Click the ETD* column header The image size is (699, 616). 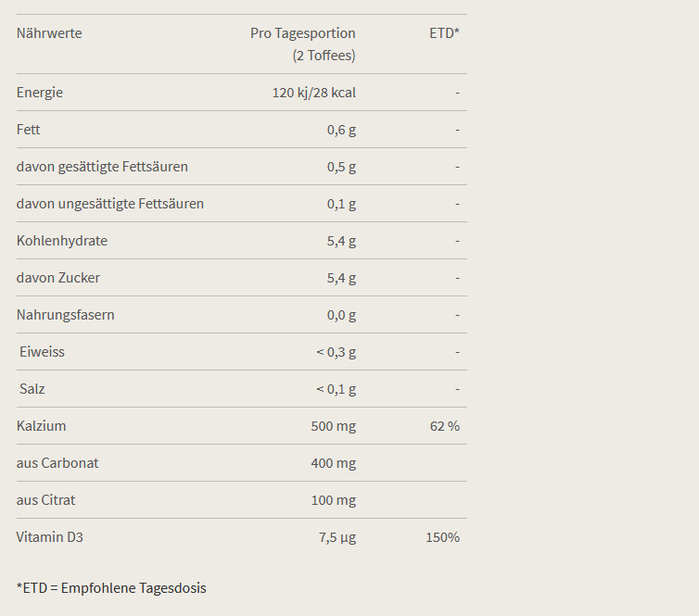444,33
